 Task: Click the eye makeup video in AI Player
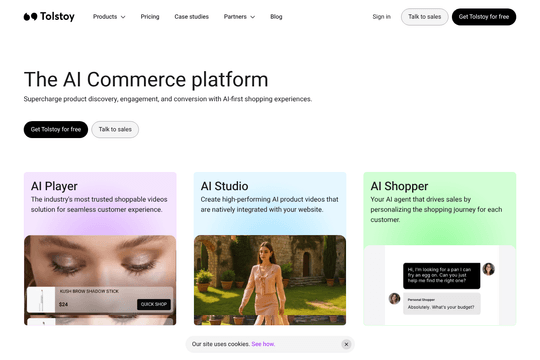(x=100, y=261)
